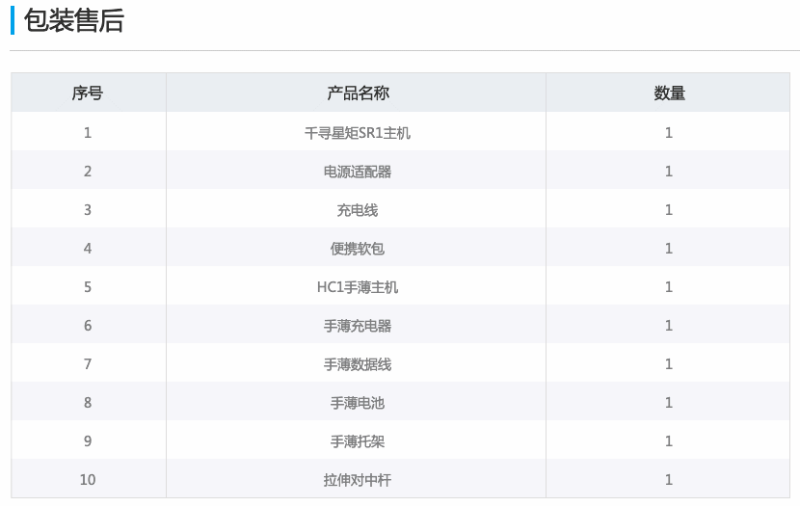Click the quantity value for 千寻星矩SR1主机
Screen dimensions: 800x506
tap(669, 132)
